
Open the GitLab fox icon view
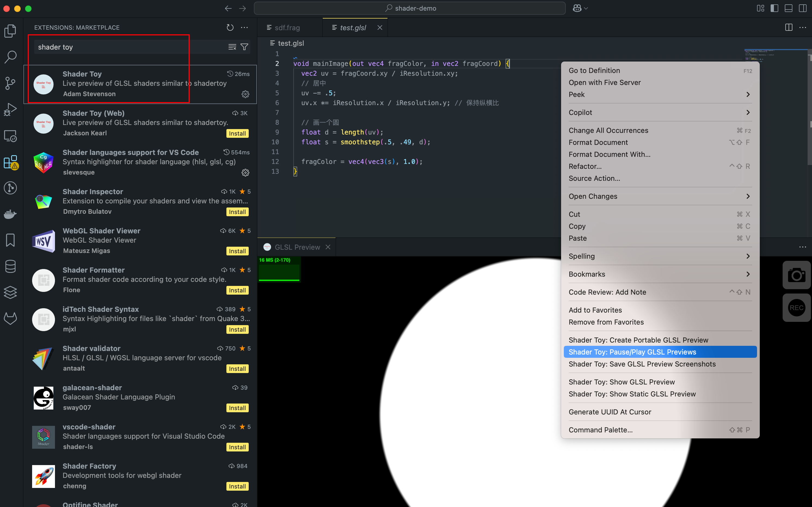coord(10,319)
